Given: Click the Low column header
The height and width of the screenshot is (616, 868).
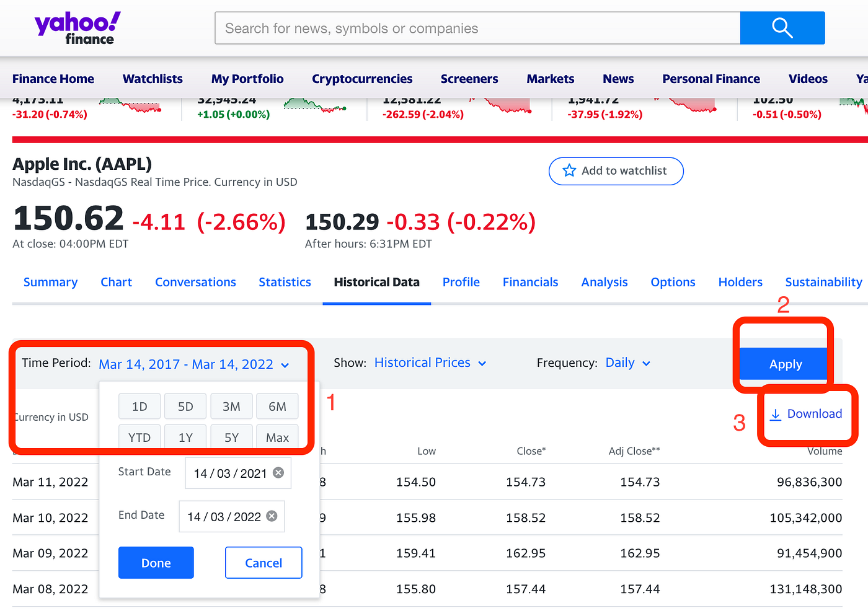Looking at the screenshot, I should (x=427, y=451).
